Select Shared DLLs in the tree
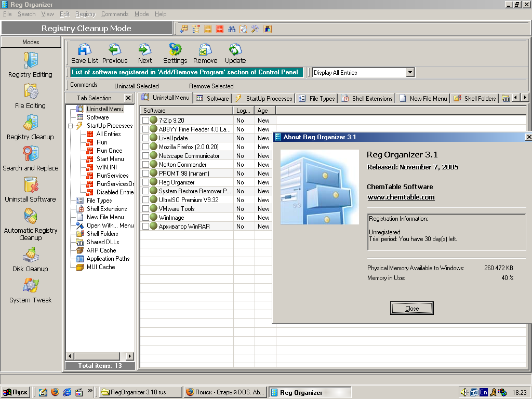532x399 pixels. [102, 242]
